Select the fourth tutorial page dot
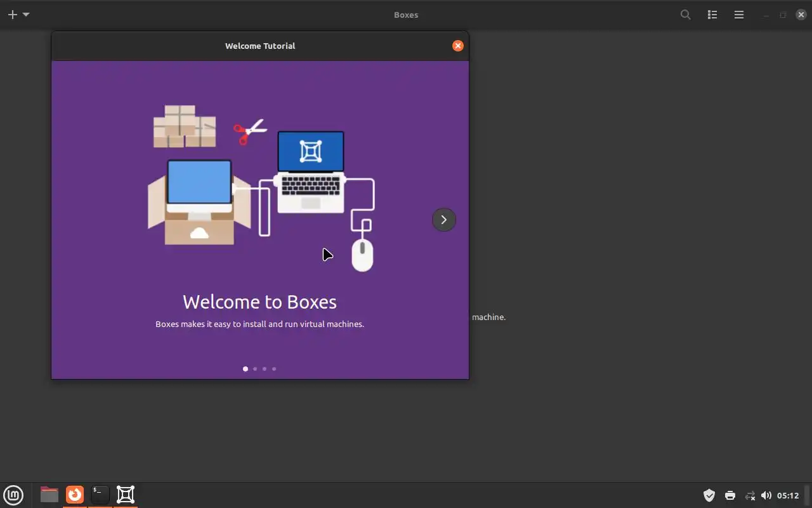Viewport: 812px width, 508px height. (x=274, y=369)
